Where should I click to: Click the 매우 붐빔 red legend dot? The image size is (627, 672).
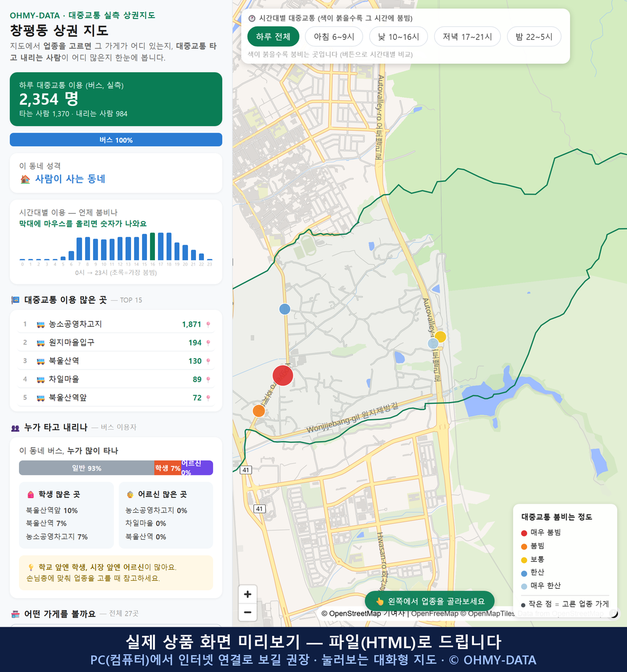524,532
